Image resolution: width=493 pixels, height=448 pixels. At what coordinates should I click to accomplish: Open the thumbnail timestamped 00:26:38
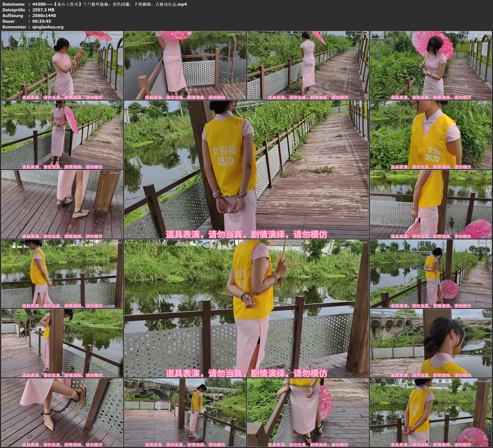[62, 412]
